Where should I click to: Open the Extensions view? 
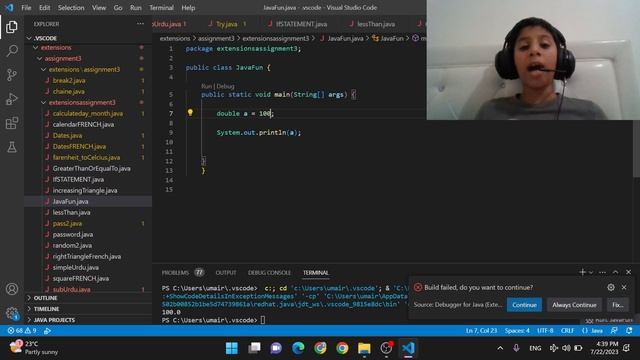coord(12,123)
